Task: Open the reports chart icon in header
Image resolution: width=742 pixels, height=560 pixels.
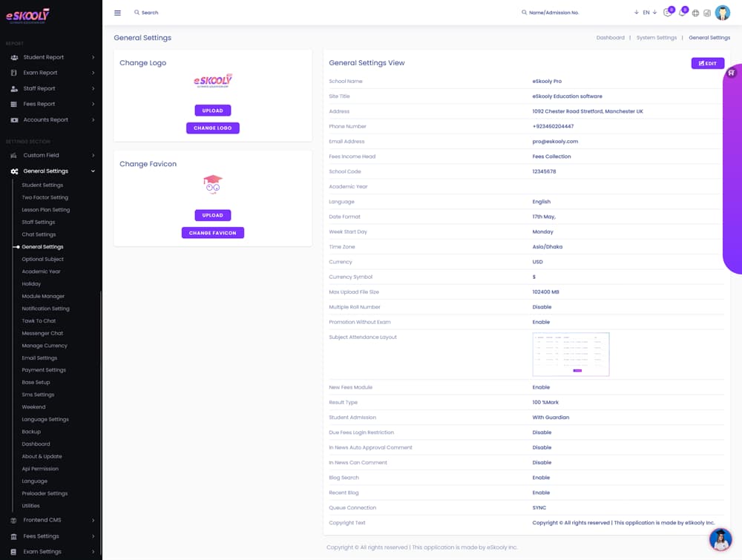Action: coord(707,13)
